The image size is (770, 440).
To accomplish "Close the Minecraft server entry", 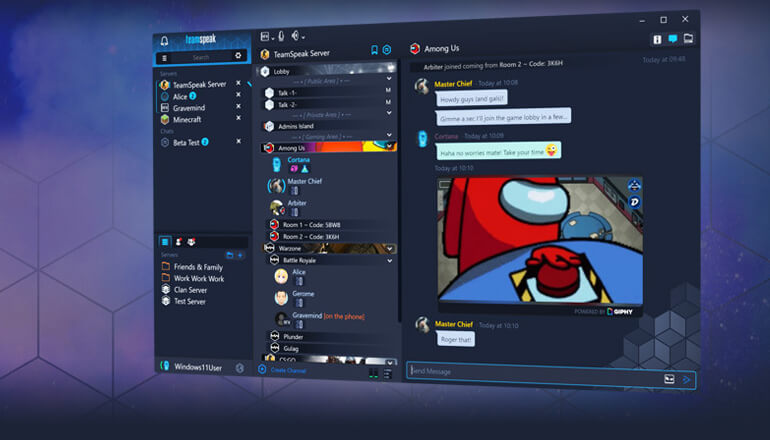I will pos(238,118).
